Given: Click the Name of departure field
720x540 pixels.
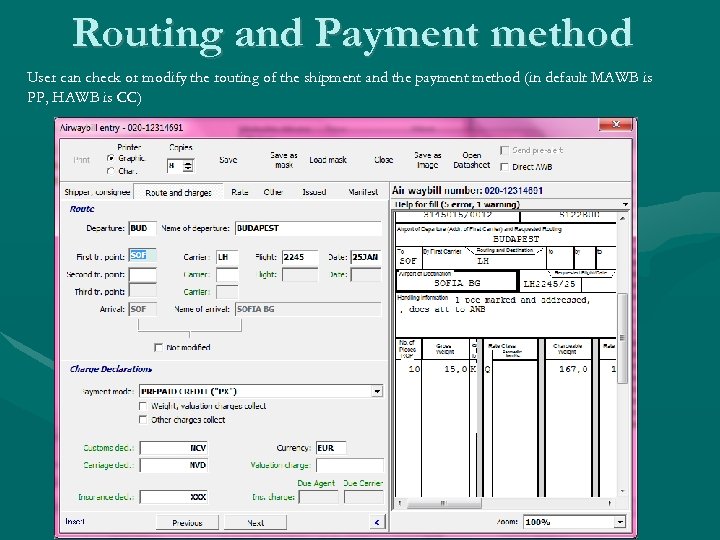Looking at the screenshot, I should 308,228.
